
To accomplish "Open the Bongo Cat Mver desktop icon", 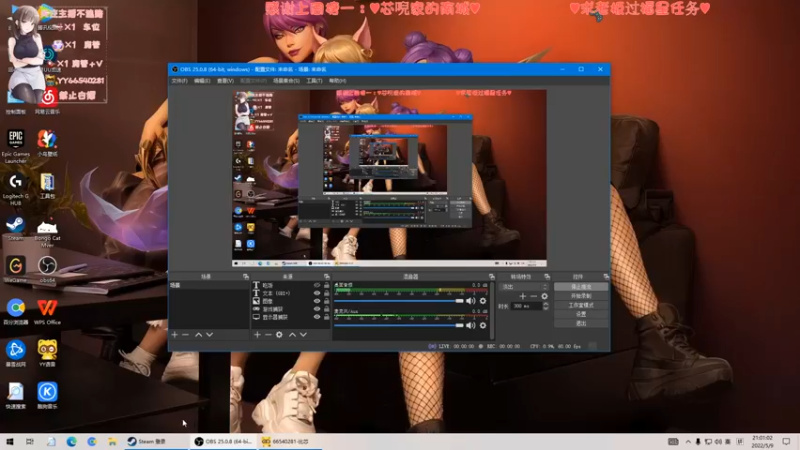I will pyautogui.click(x=47, y=232).
